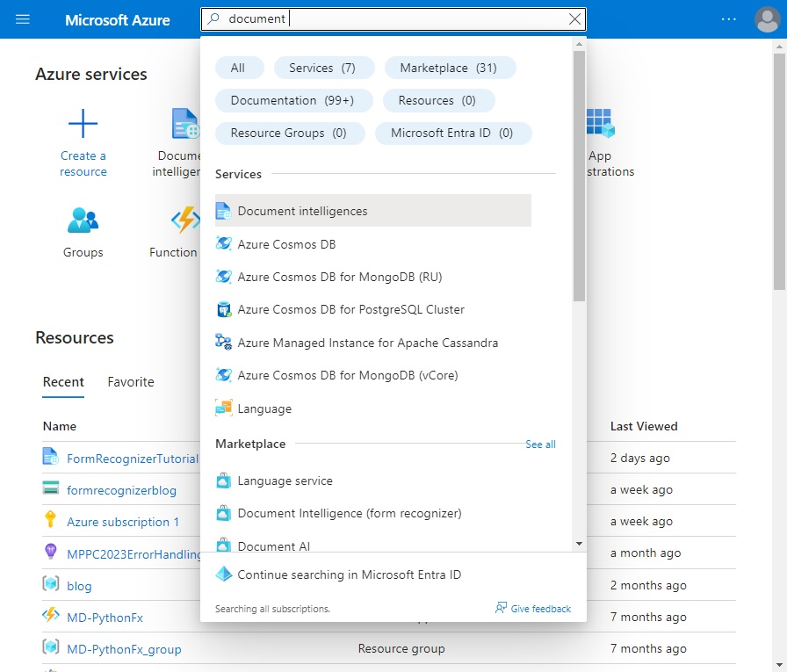The image size is (787, 672).
Task: Open the Groups service icon
Action: click(x=83, y=220)
